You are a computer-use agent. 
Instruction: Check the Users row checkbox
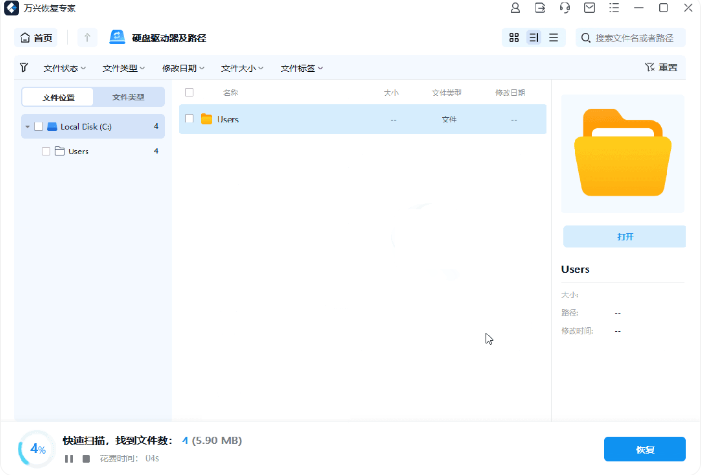tap(189, 119)
